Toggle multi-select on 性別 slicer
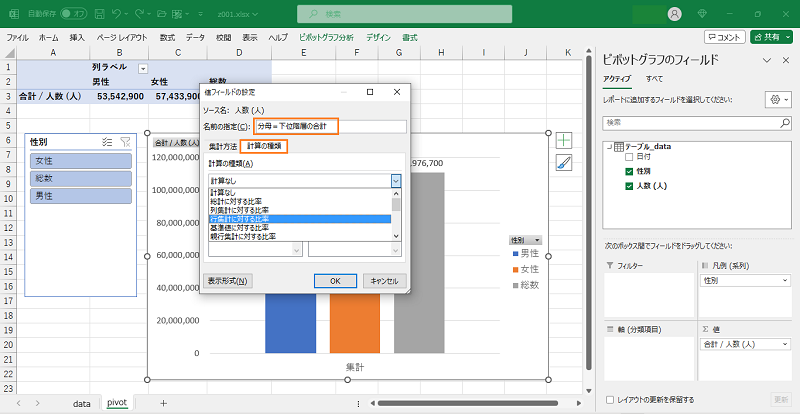Viewport: 800px width, 414px height. point(107,142)
